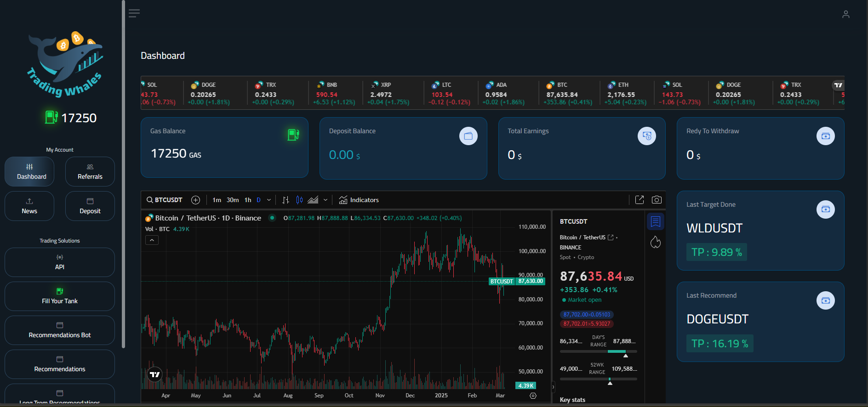Viewport: 868px width, 407px height.
Task: Click the WLDUSDT last target text
Action: pos(714,228)
